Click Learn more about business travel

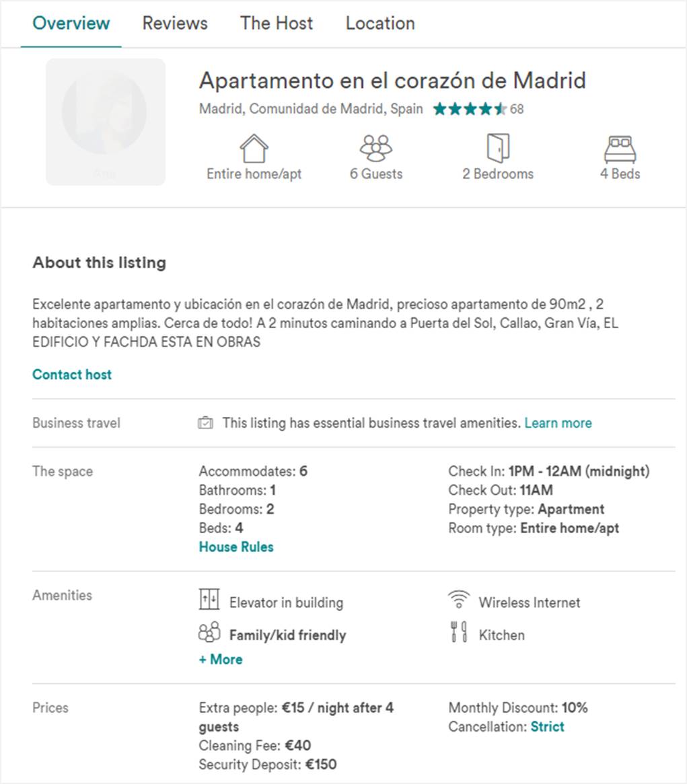click(558, 423)
